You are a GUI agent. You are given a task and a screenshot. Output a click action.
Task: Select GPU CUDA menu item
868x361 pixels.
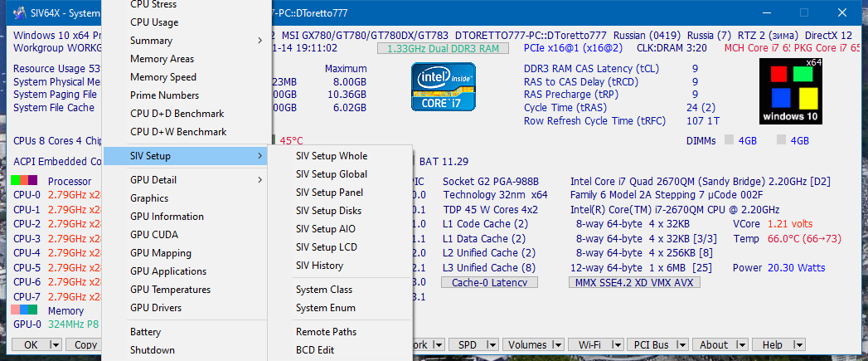click(187, 235)
